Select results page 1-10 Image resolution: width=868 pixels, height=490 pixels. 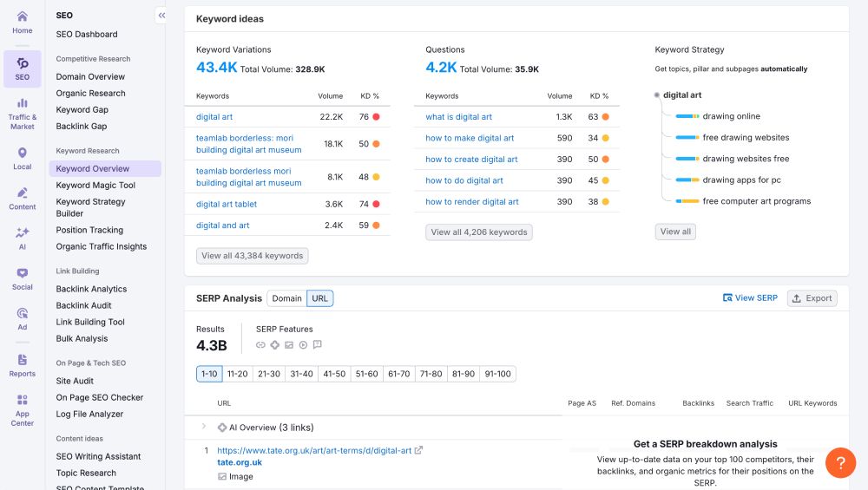tap(209, 374)
